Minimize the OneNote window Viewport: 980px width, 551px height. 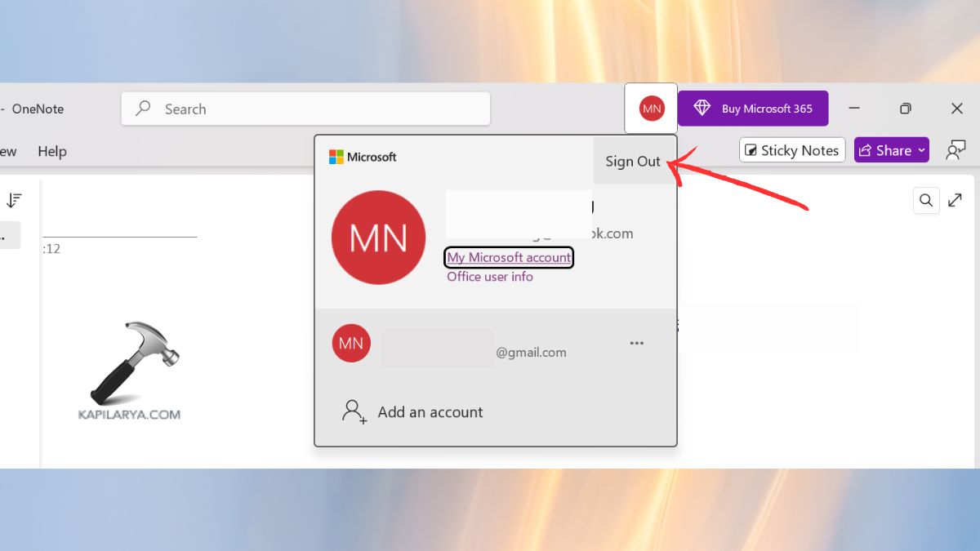click(x=854, y=109)
